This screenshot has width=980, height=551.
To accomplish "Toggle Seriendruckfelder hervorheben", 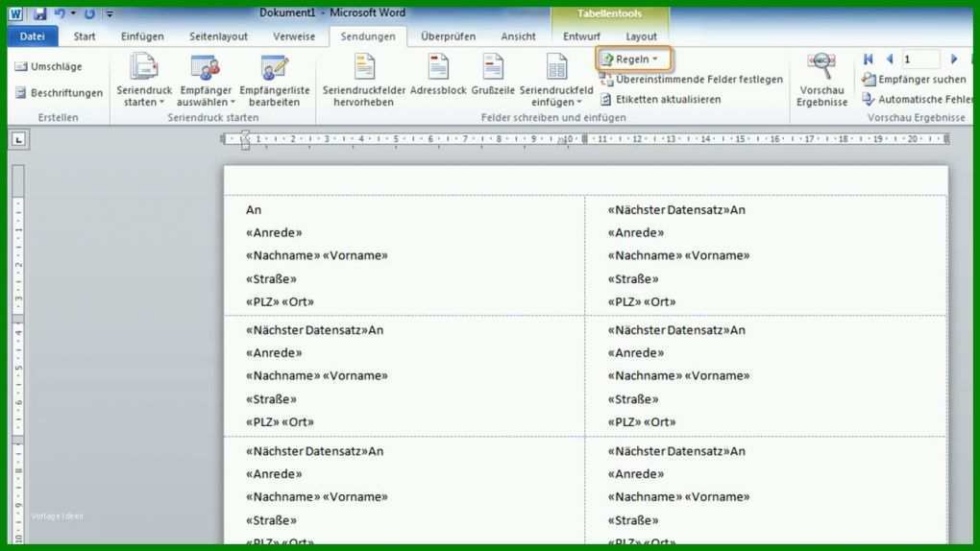I will pos(364,80).
